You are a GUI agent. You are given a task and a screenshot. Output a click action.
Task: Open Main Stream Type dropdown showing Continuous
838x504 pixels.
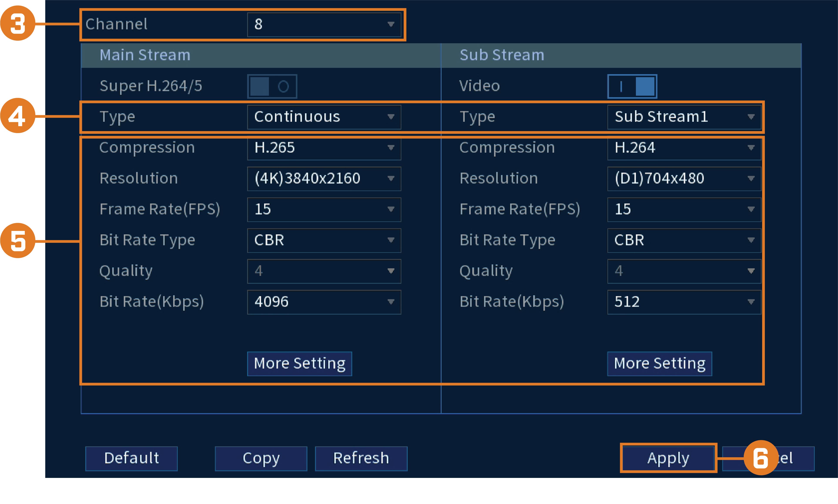[324, 117]
